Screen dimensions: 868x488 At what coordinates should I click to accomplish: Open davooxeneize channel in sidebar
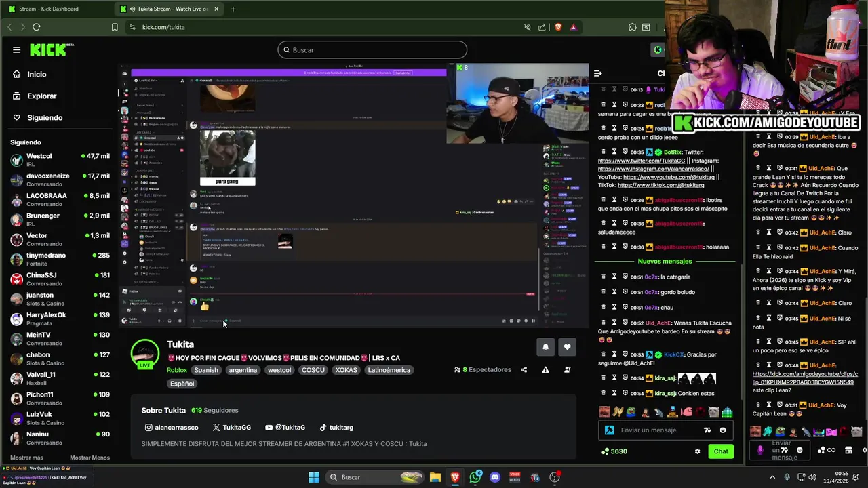tap(60, 180)
